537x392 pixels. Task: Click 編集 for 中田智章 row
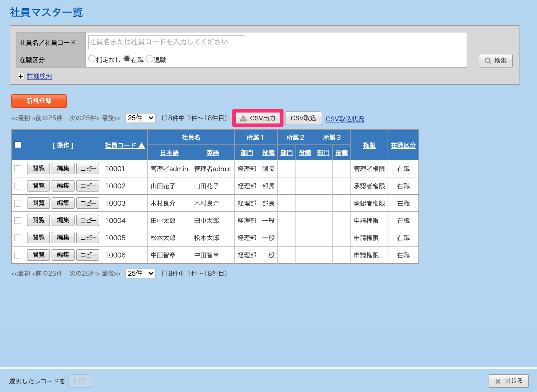(x=63, y=255)
